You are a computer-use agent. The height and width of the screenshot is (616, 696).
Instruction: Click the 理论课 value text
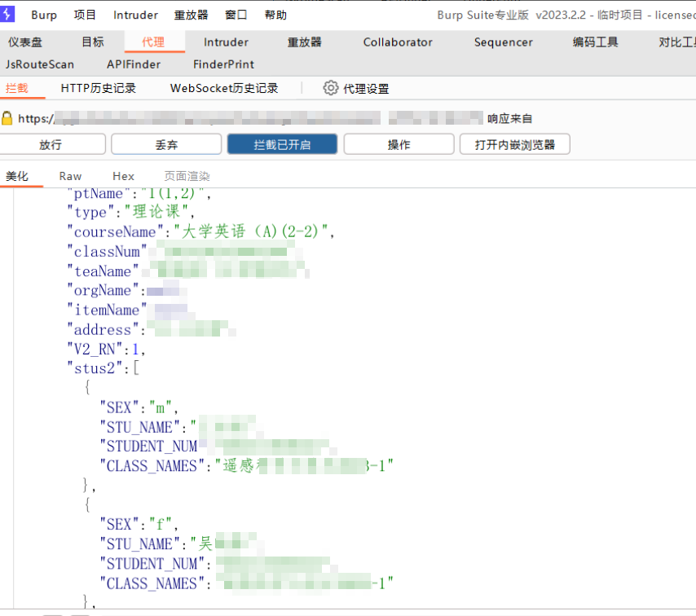pyautogui.click(x=156, y=212)
